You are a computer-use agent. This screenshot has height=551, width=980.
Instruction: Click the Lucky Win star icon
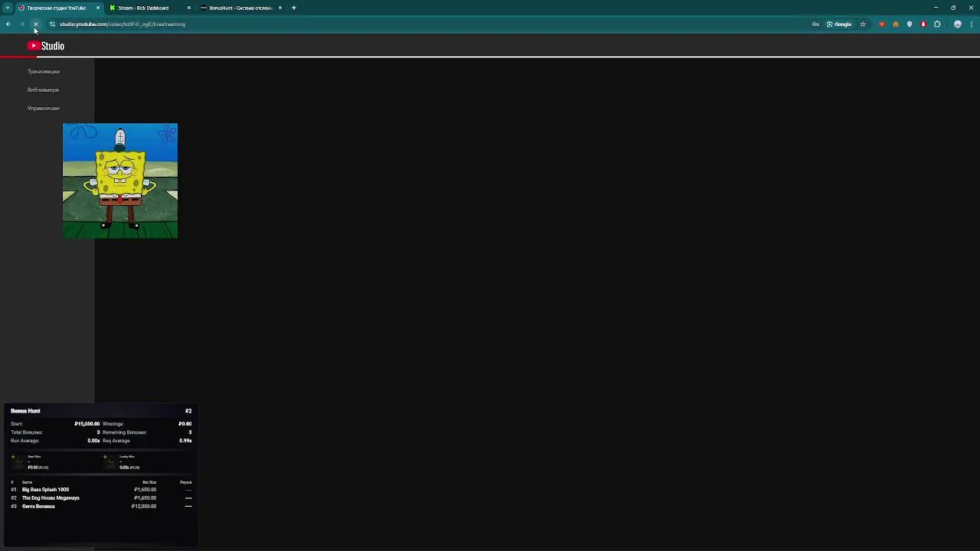click(105, 457)
